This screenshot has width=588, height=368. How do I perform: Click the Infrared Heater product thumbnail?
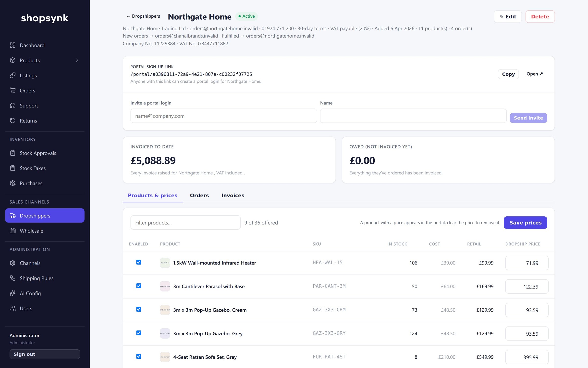[165, 263]
